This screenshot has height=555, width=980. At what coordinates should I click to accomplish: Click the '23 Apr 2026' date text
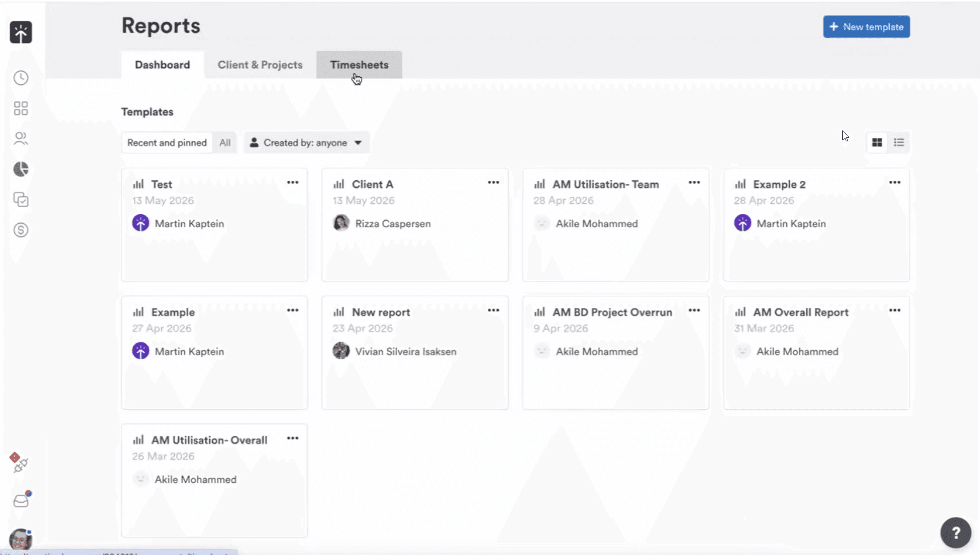point(362,328)
